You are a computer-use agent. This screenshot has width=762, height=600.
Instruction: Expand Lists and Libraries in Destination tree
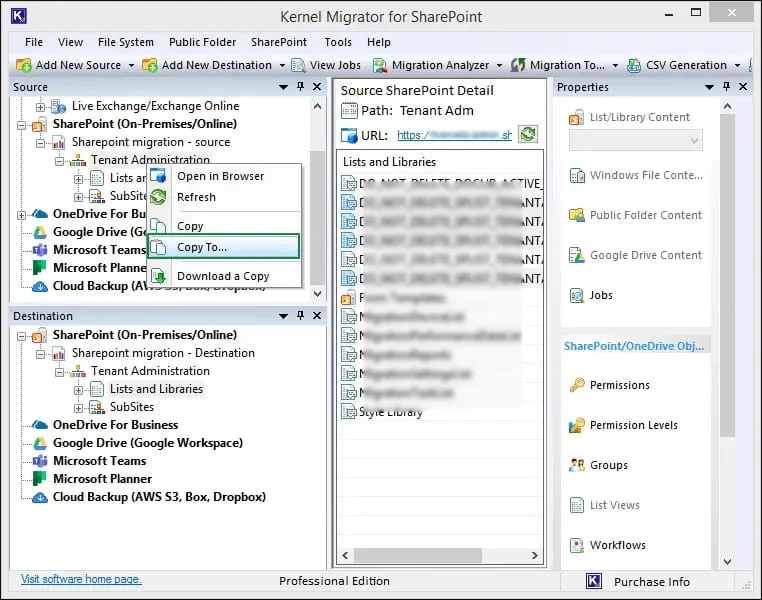point(79,390)
